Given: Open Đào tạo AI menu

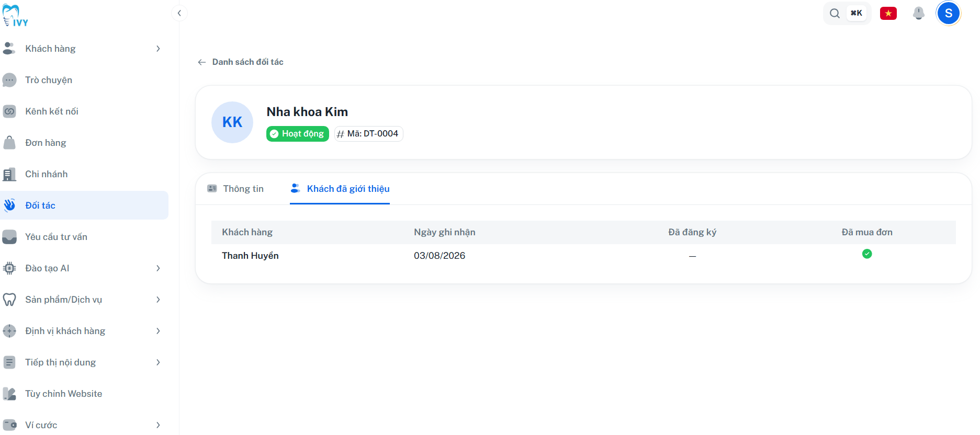Looking at the screenshot, I should point(84,268).
